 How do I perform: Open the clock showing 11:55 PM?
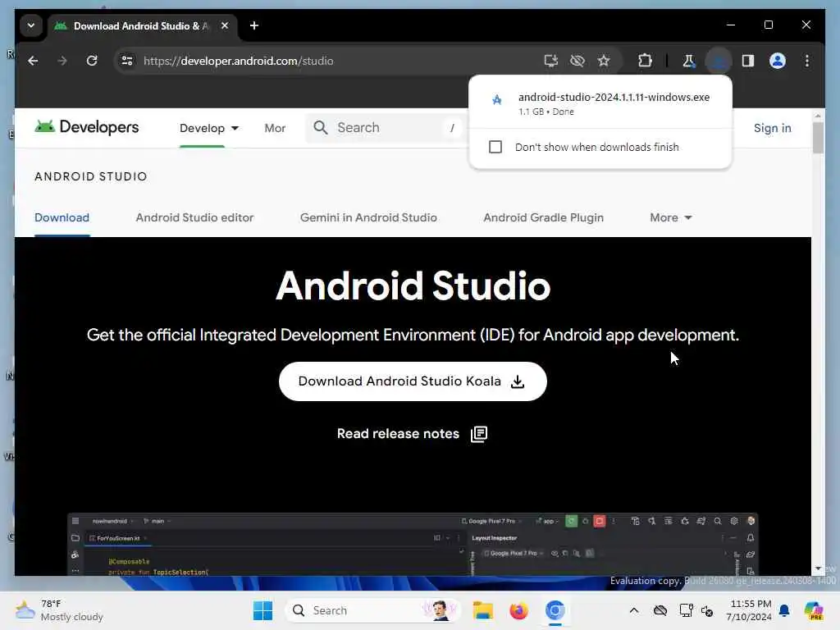click(x=749, y=610)
